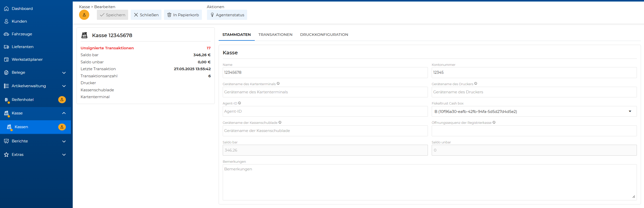Collapse the Kasse menu chevron
This screenshot has width=644, height=208.
click(64, 113)
